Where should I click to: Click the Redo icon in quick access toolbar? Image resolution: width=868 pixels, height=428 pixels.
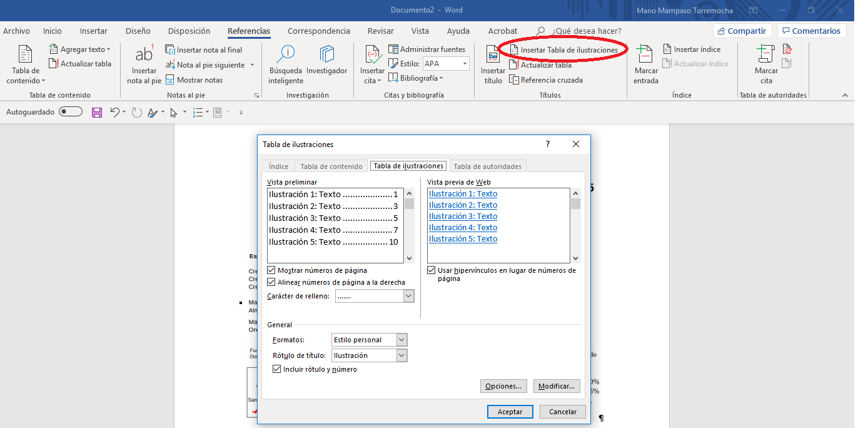[136, 113]
